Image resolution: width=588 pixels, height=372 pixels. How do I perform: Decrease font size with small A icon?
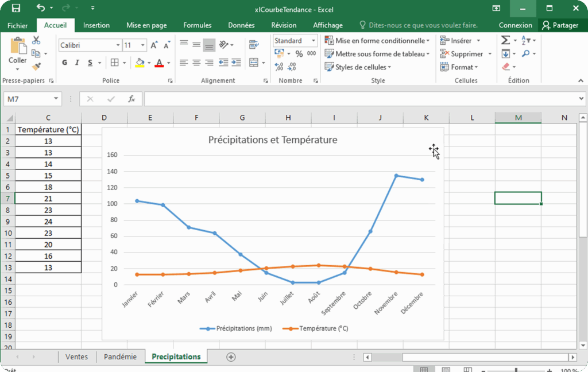(x=167, y=45)
